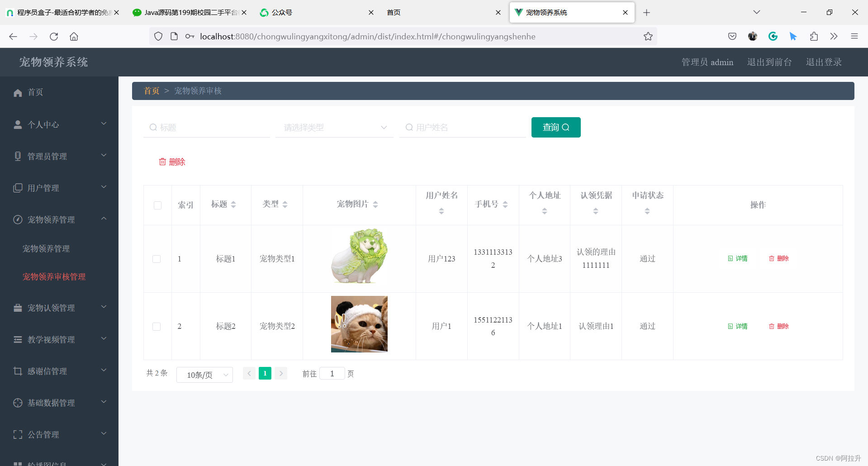Expand 感谢信管理 menu chevron
This screenshot has height=466, width=868.
point(104,370)
